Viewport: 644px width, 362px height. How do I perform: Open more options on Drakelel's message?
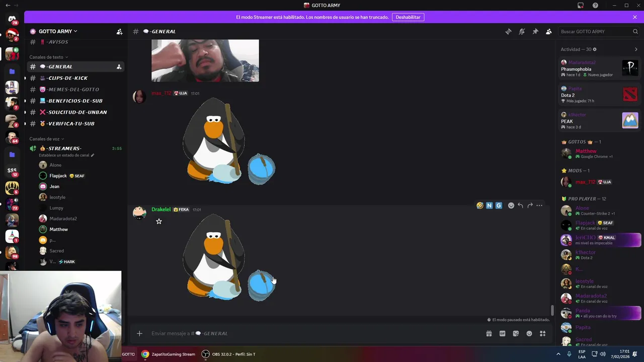[539, 205]
